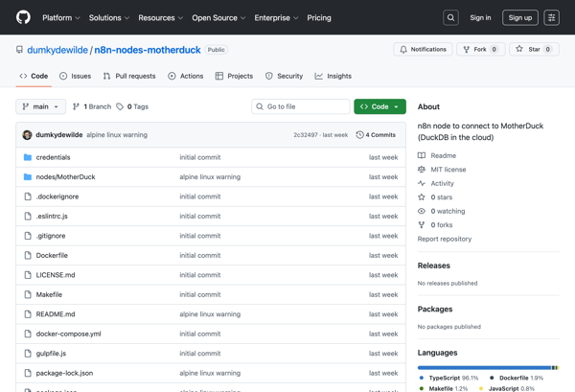
Task: Click the dumkydewilde avatar thumbnail
Action: [x=27, y=135]
